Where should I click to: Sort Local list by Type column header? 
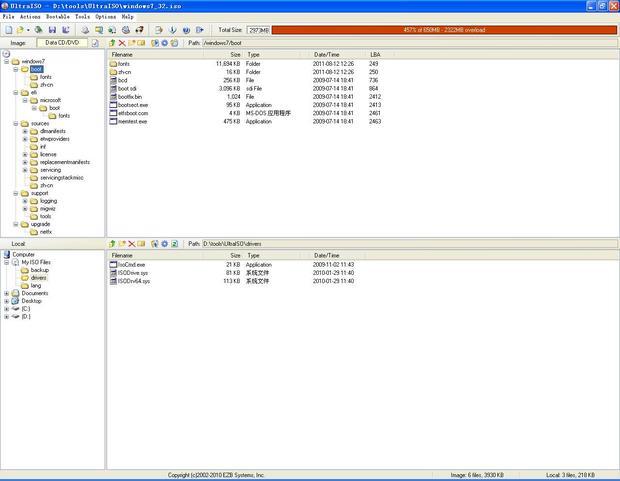(x=276, y=256)
